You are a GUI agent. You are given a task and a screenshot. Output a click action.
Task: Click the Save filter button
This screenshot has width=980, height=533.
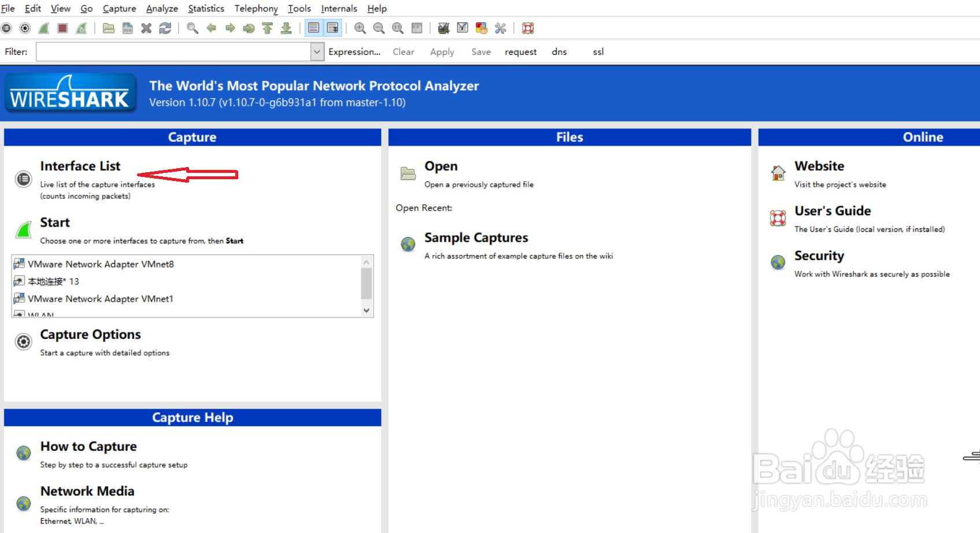(481, 51)
